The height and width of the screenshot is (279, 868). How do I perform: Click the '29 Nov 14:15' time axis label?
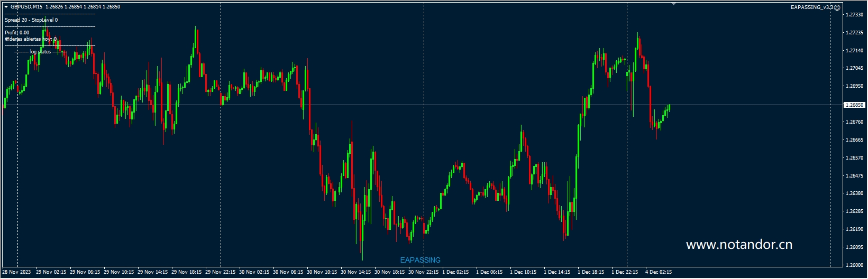[x=153, y=273]
